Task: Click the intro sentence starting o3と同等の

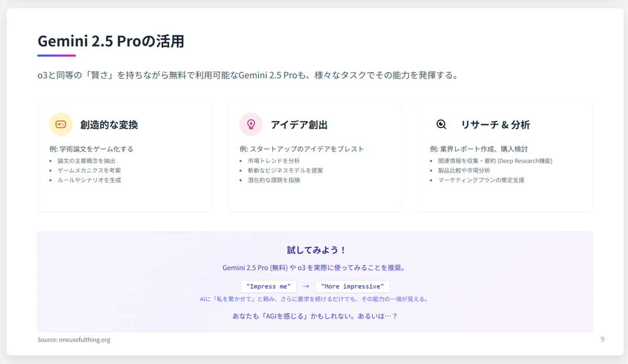Action: (249, 76)
